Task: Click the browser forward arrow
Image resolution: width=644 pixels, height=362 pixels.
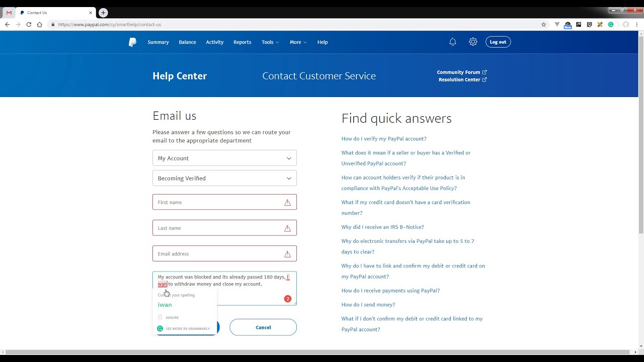Action: point(18,24)
